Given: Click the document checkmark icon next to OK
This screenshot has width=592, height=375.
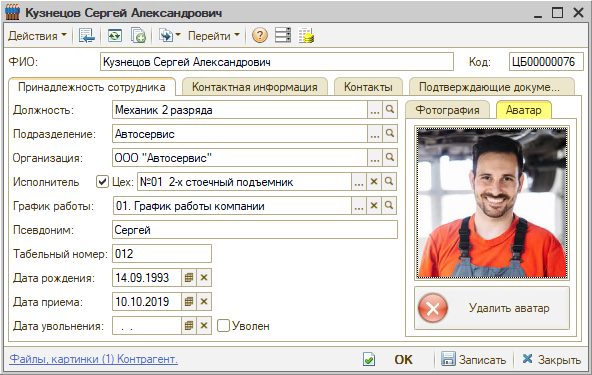Looking at the screenshot, I should point(369,359).
